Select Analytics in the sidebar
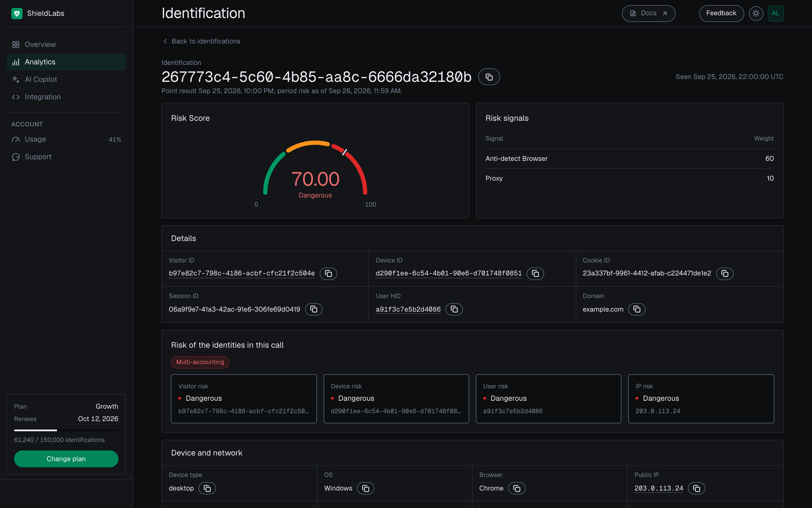Screen dimensions: 812x508 pyautogui.click(x=66, y=62)
